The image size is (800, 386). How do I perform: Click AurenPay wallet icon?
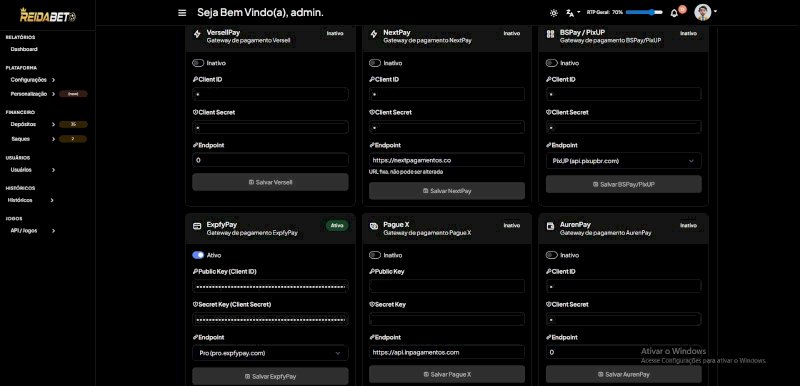[x=550, y=226]
